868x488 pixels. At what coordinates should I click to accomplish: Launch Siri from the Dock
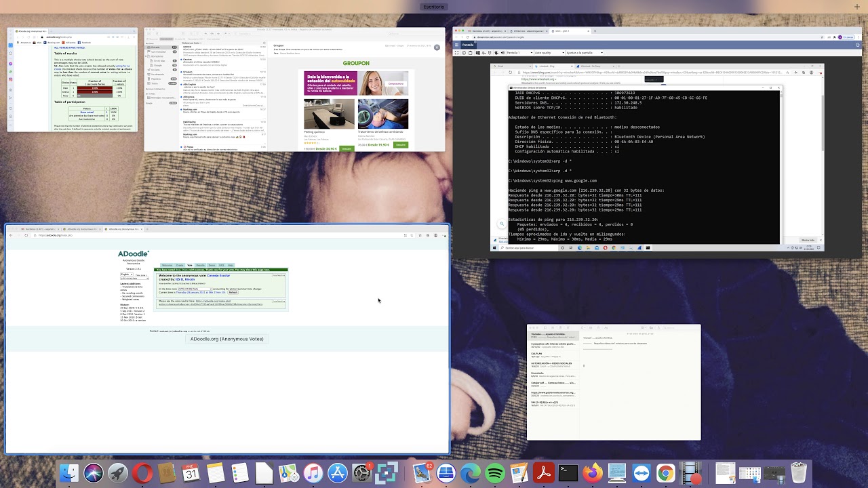click(94, 473)
